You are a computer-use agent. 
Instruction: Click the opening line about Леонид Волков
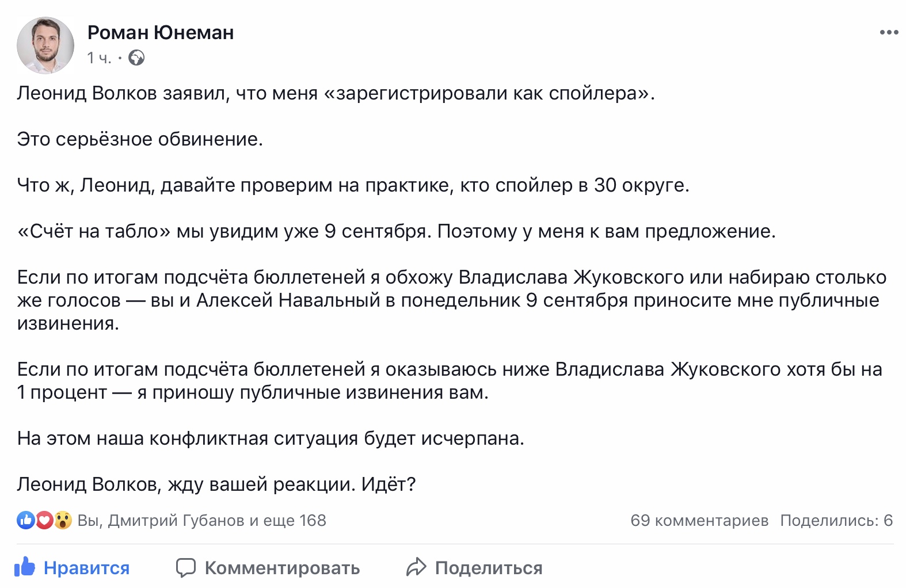click(336, 93)
